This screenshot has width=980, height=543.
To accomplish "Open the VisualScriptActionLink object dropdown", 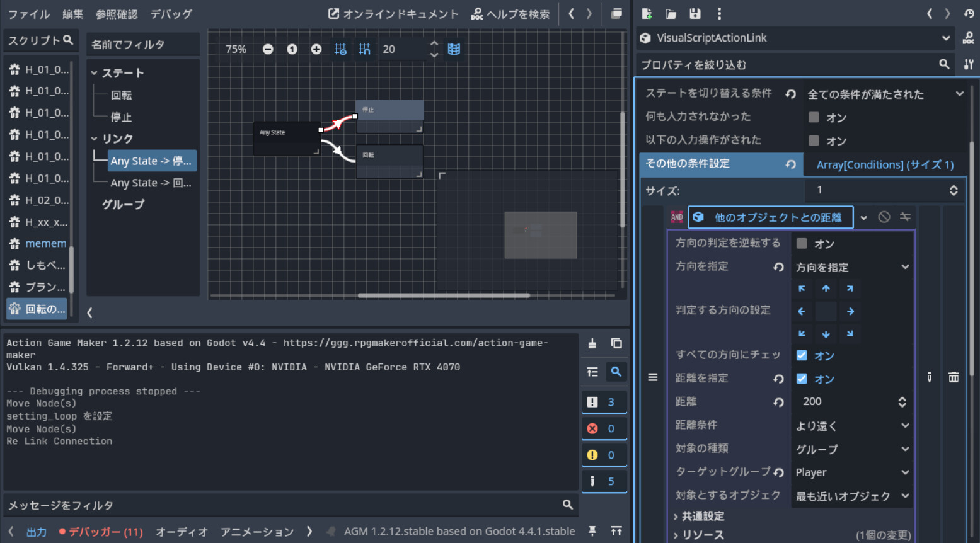I will coord(795,38).
